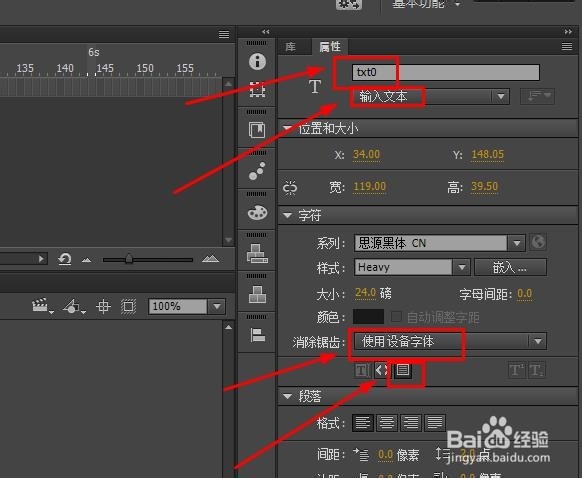Click the timeline vertical scrollbar down arrow
Viewport: 582px width, 478px height.
(x=228, y=240)
